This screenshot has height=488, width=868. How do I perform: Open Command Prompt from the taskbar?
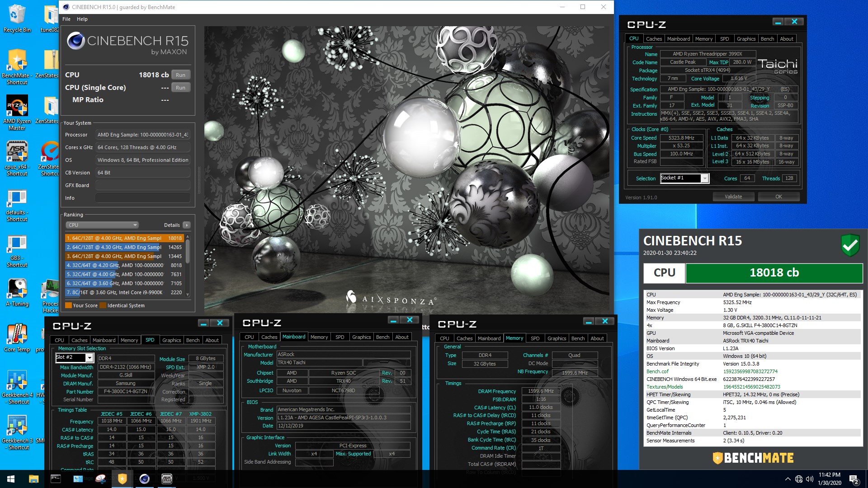click(56, 479)
